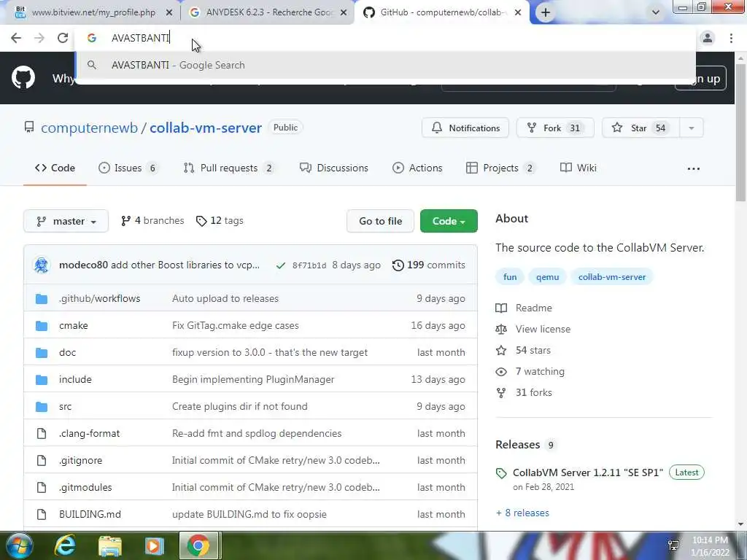Open the Chrome profile avatar icon
Screen dimensions: 747x560
[708, 38]
